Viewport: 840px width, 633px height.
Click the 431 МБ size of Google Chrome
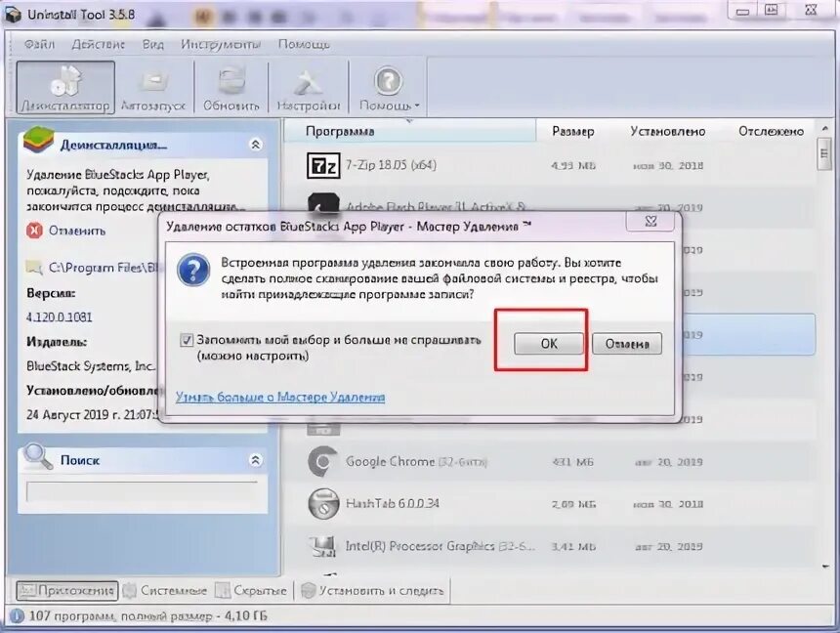[572, 462]
